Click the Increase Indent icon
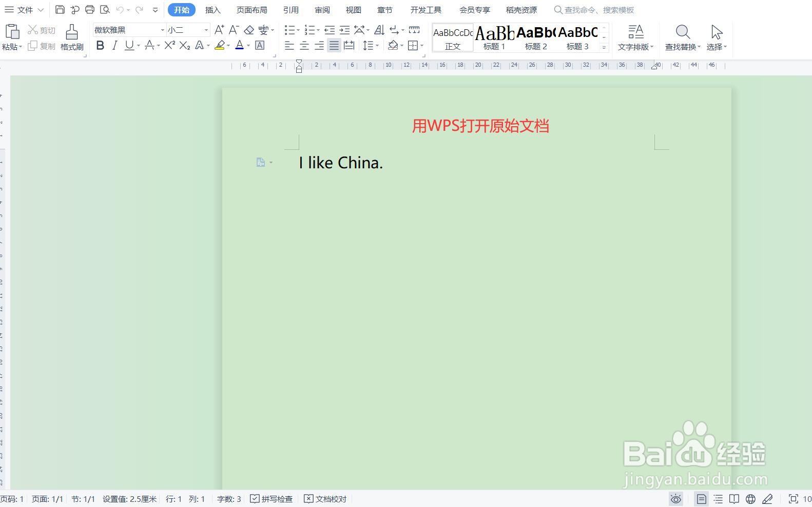The image size is (812, 507). (345, 30)
